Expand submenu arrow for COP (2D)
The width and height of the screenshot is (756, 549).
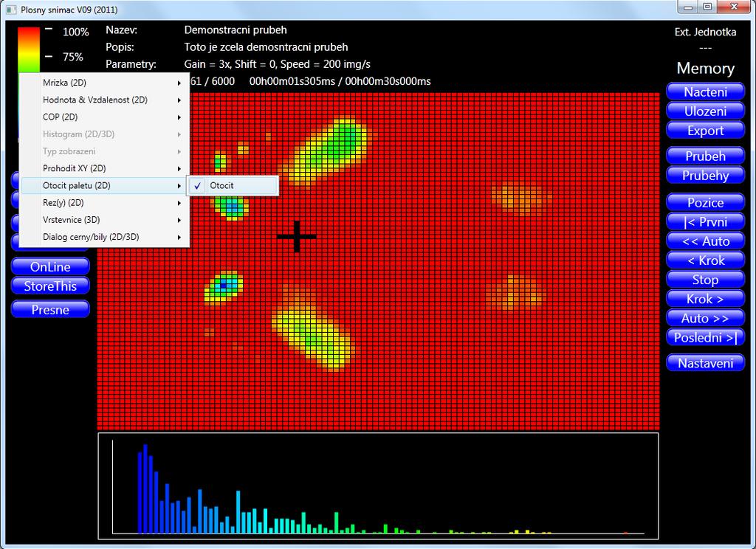(179, 117)
